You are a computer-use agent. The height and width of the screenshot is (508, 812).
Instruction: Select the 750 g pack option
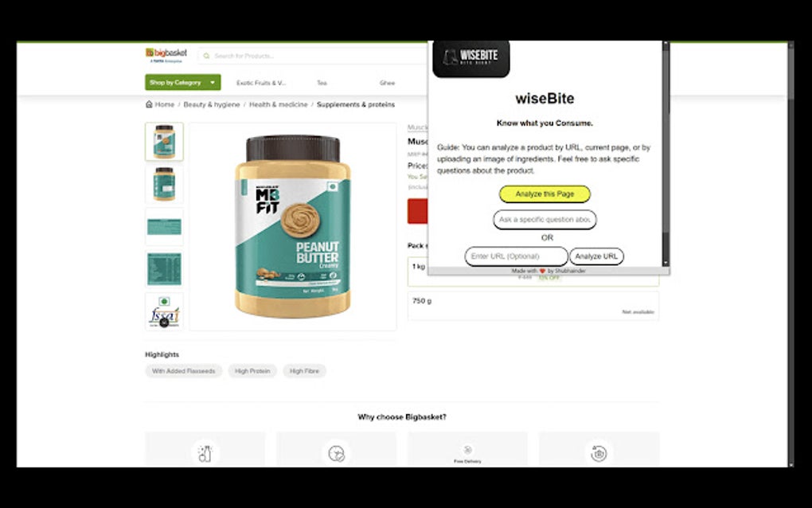[533, 306]
